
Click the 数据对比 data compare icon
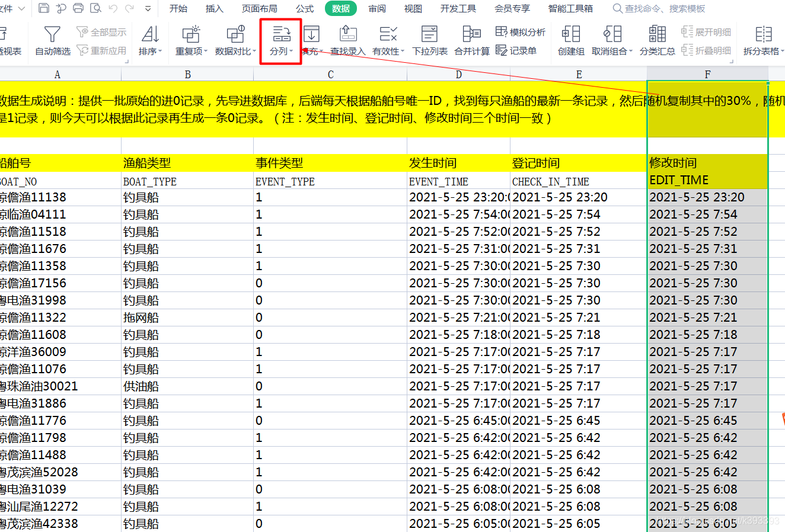pos(235,34)
